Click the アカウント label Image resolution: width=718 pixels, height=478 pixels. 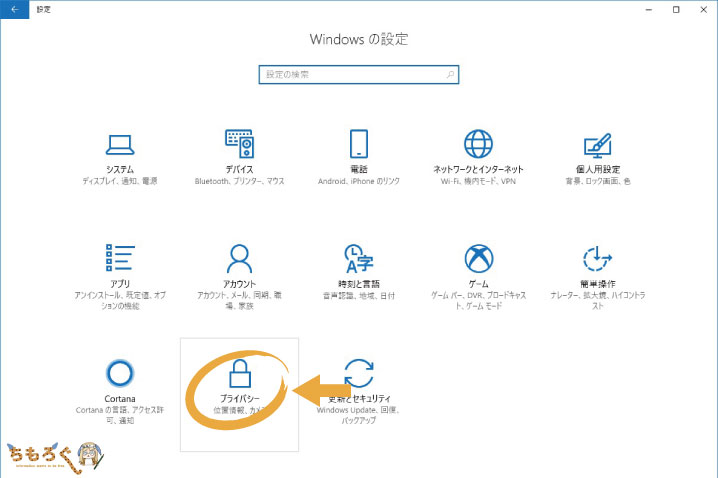[239, 284]
